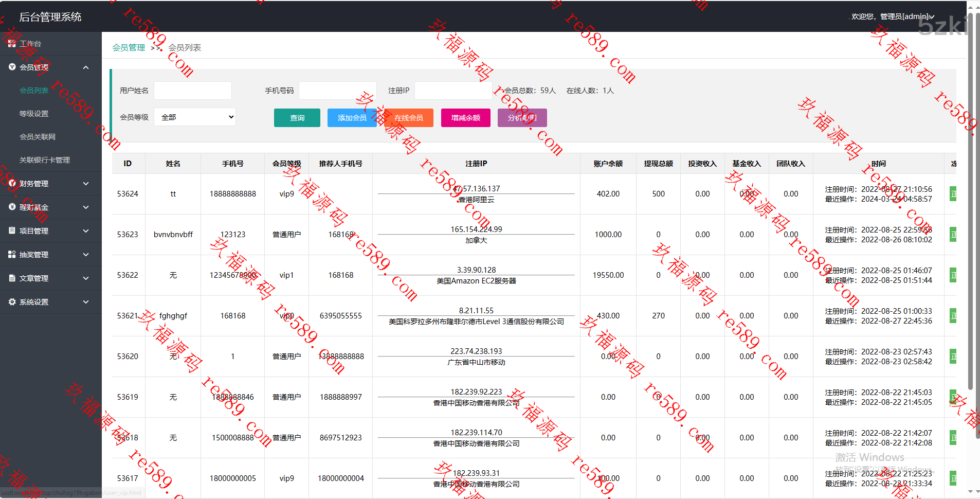Viewport: 980px width, 499px height.
Task: Focus the 用户姓名 input field
Action: click(x=193, y=91)
